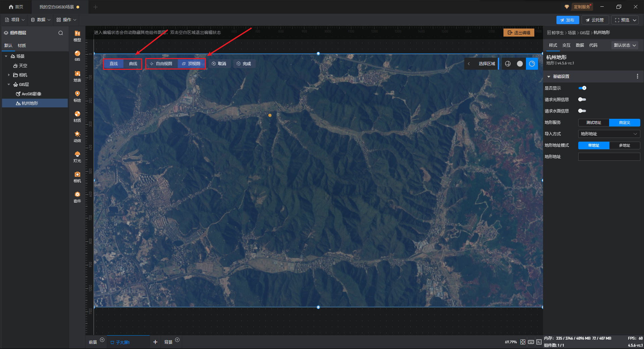
Task: Open the 数据 menu in top bar
Action: (x=41, y=20)
